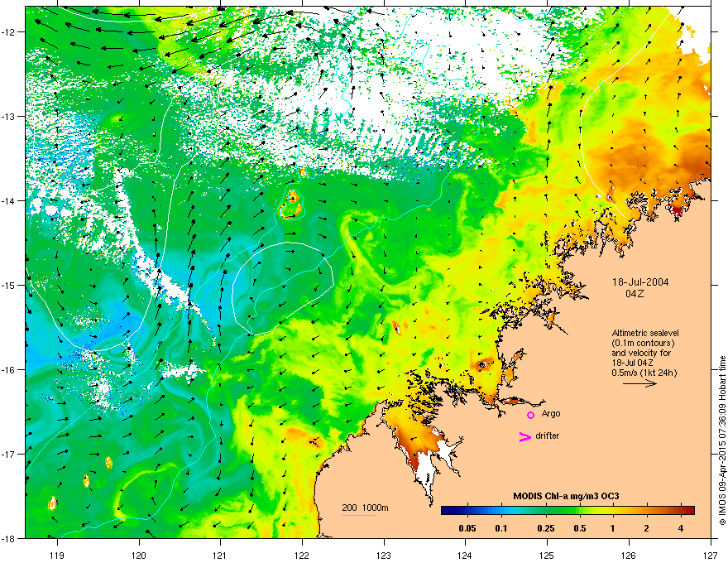The height and width of the screenshot is (563, 728).
Task: Click the colorbar near the 0.05 mark
Action: click(x=467, y=511)
